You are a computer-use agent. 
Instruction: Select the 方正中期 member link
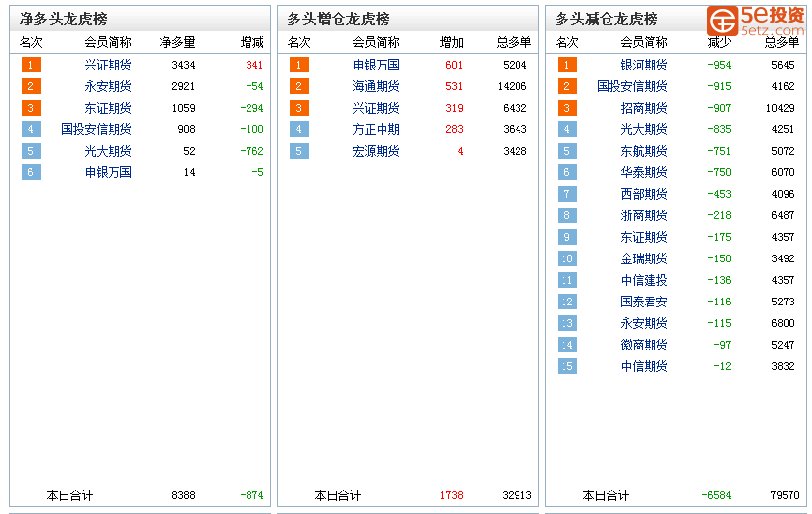coord(377,129)
